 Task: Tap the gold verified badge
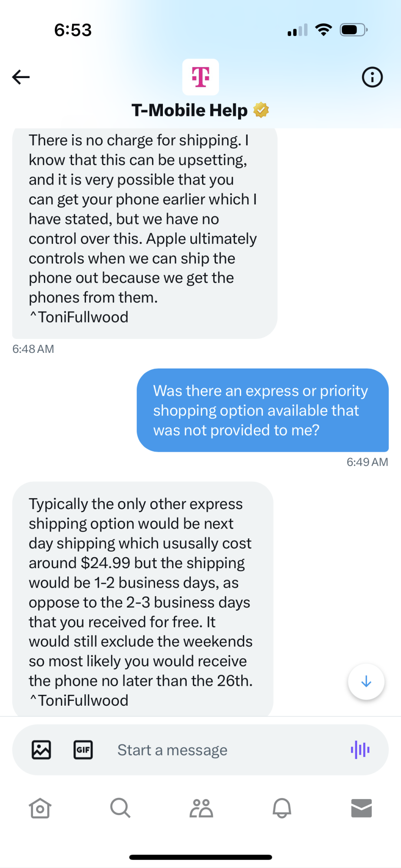[261, 110]
